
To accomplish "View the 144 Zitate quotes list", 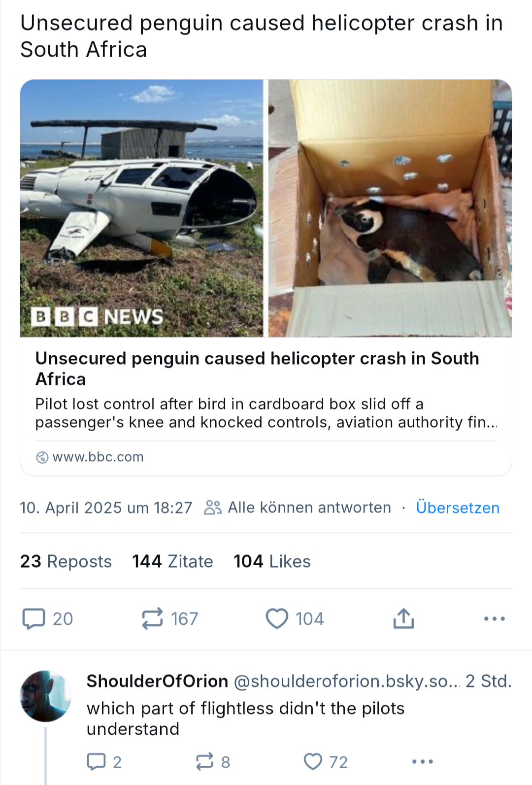I will 172,561.
